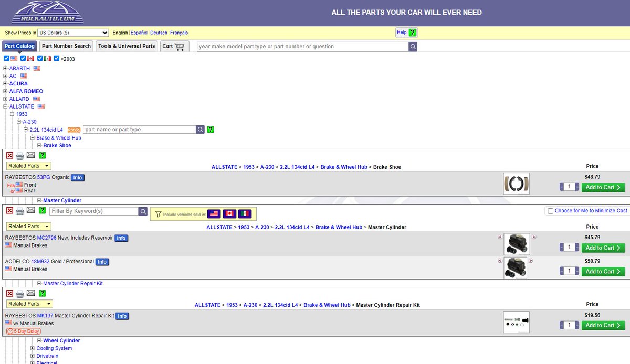Click the year make model search field
Image resolution: width=630 pixels, height=364 pixels.
coord(303,47)
